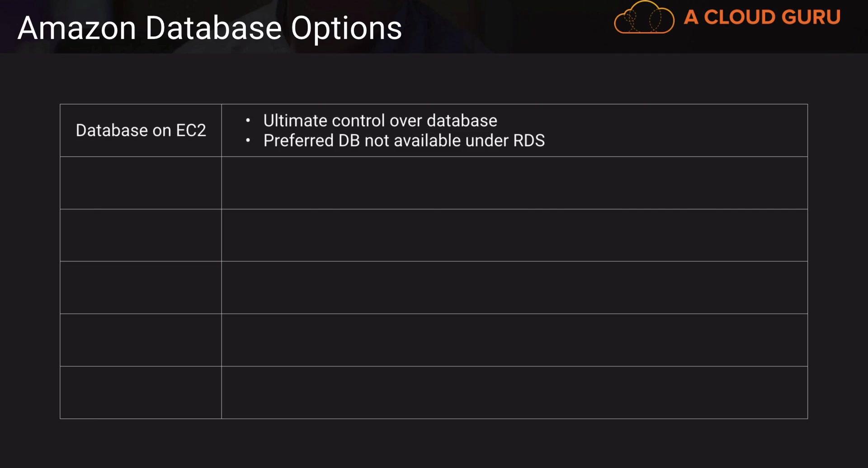Viewport: 868px width, 468px height.
Task: Select the empty right cell in the last table row
Action: (514, 393)
